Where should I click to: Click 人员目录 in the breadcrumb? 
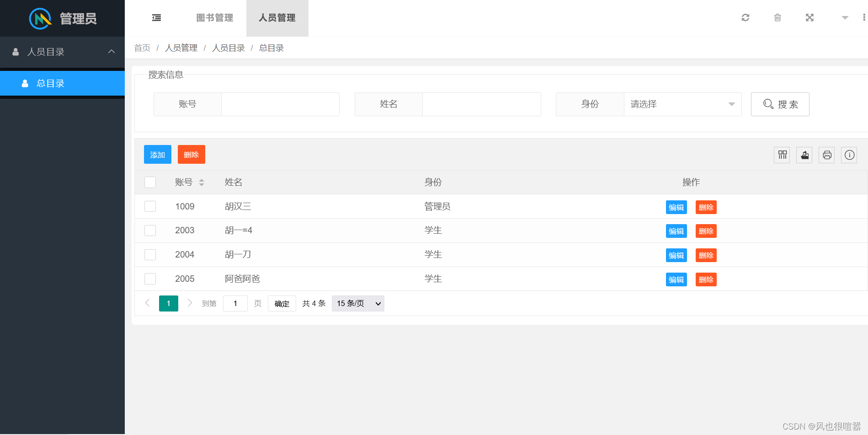click(228, 48)
